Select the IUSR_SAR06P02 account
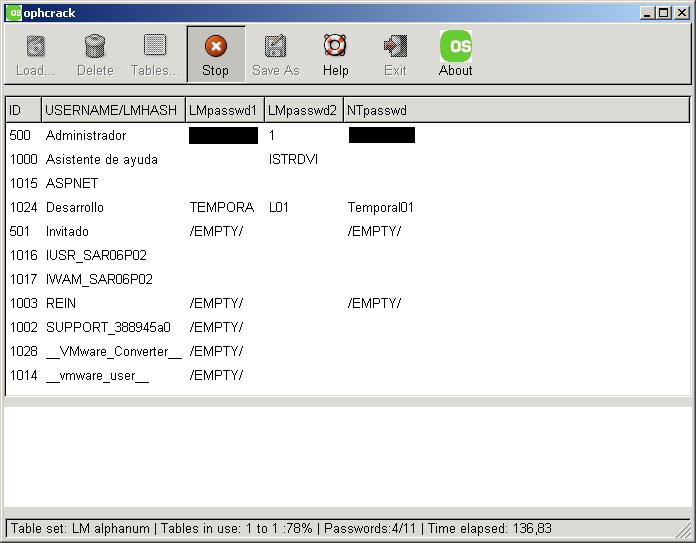696x543 pixels. 96,255
